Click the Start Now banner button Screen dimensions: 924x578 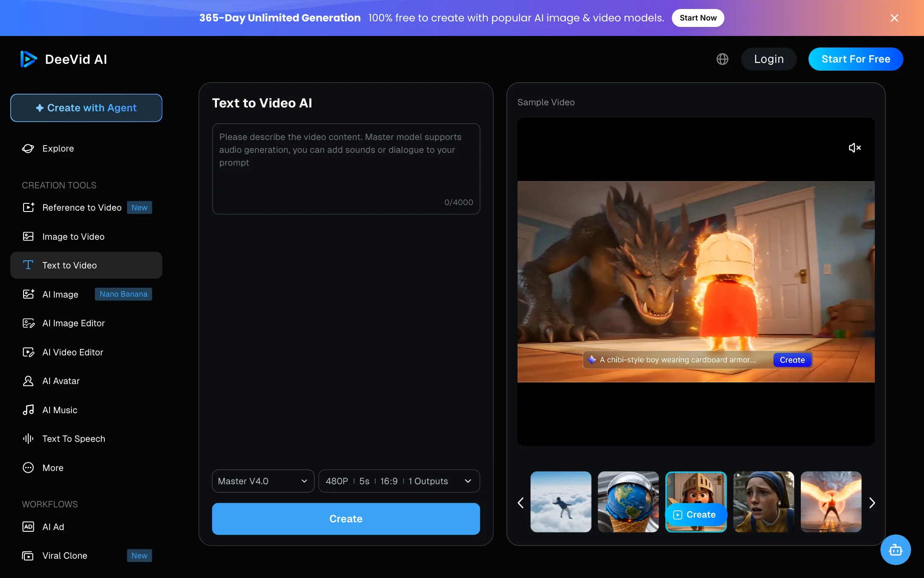(x=698, y=18)
